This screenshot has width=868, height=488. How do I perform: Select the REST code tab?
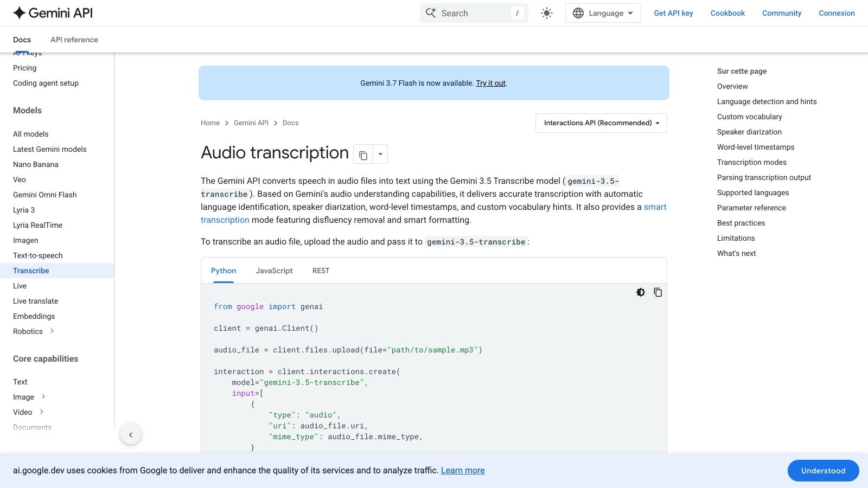pos(321,271)
